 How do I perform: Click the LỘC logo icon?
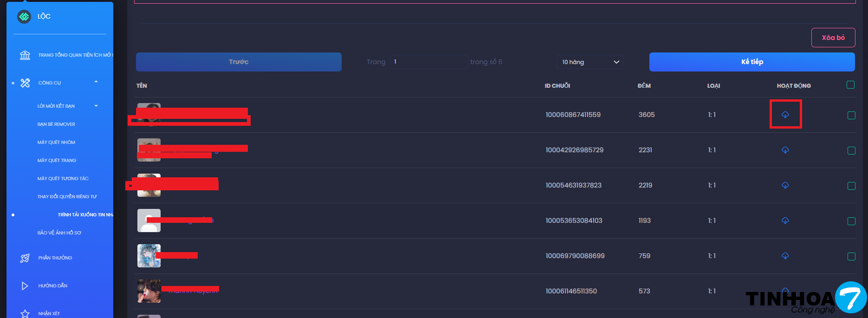[24, 17]
